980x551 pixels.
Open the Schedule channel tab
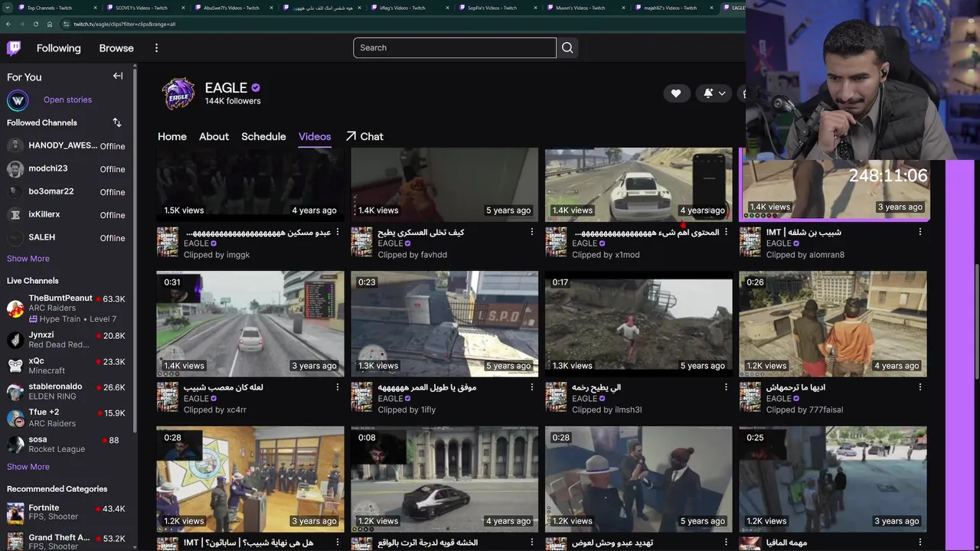[263, 136]
